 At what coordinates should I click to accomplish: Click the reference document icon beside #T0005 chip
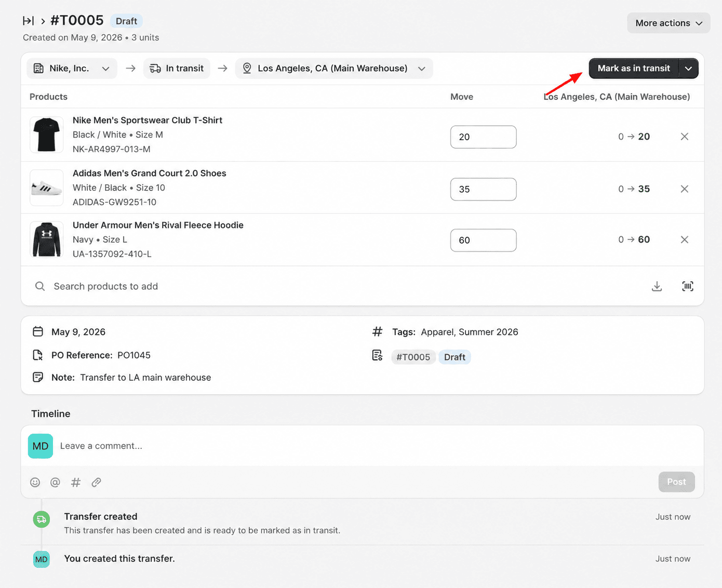tap(378, 355)
